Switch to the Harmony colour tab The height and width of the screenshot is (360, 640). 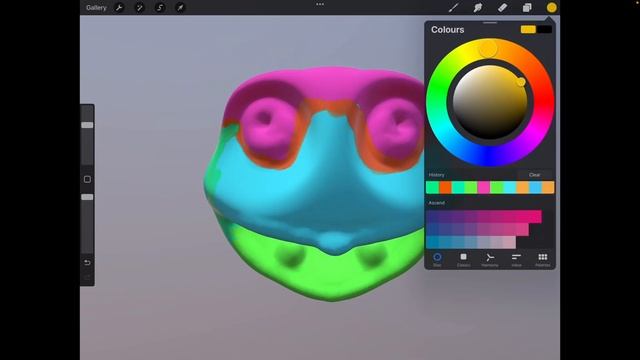(x=490, y=260)
